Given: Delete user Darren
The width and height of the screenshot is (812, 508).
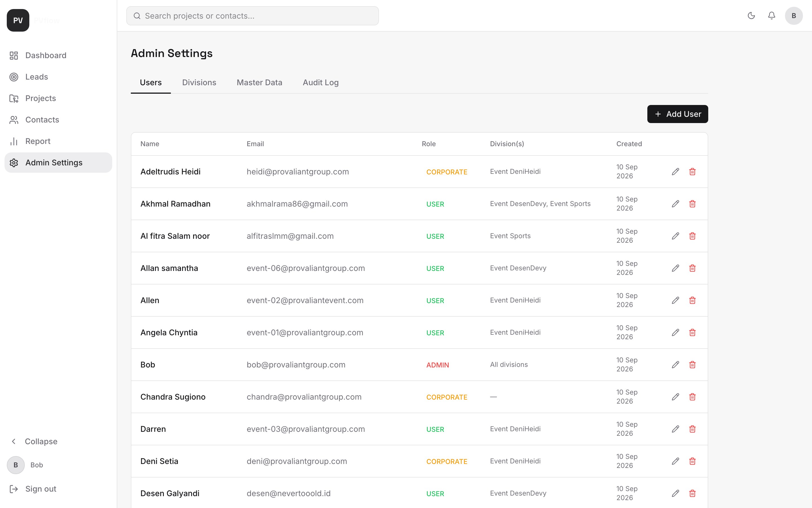Looking at the screenshot, I should (692, 429).
